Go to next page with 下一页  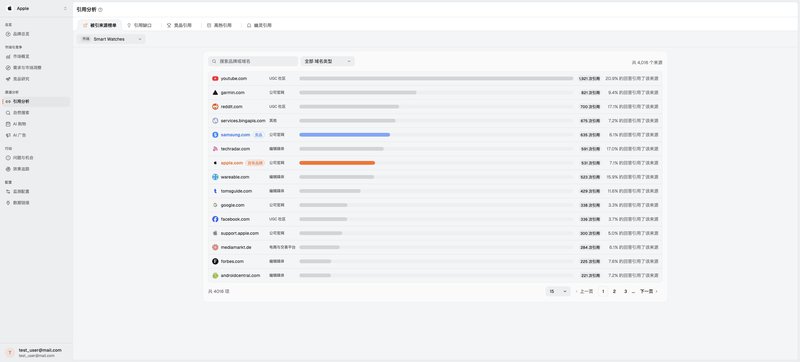648,292
